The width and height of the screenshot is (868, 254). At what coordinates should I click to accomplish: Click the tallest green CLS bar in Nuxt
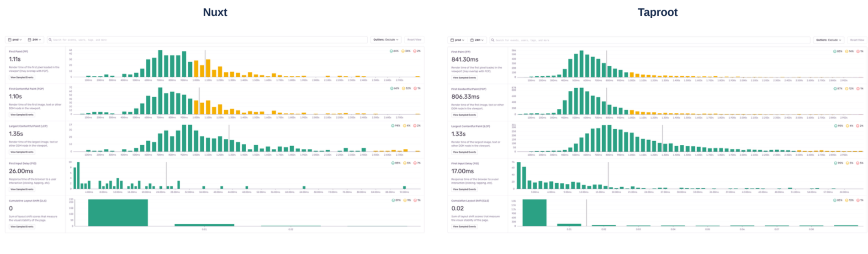click(118, 213)
